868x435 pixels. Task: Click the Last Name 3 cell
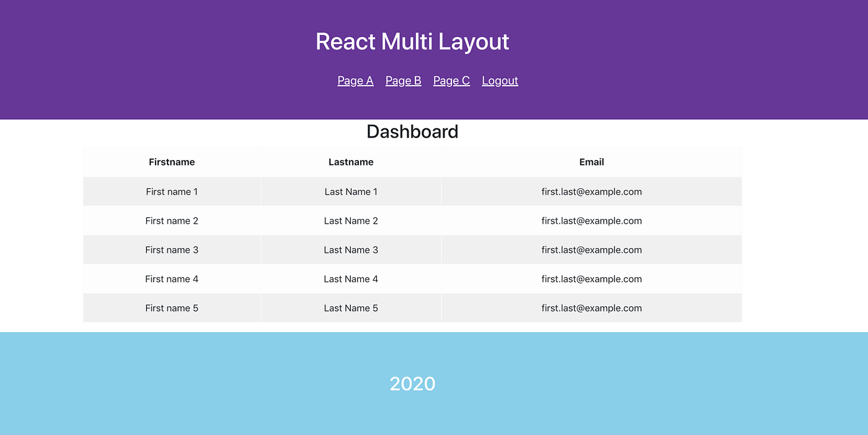click(x=351, y=250)
